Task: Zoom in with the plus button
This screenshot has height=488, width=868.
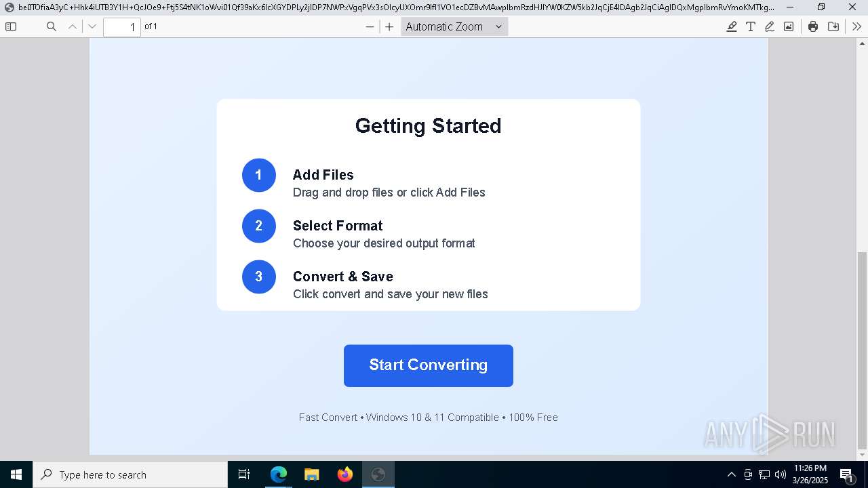Action: click(x=389, y=27)
